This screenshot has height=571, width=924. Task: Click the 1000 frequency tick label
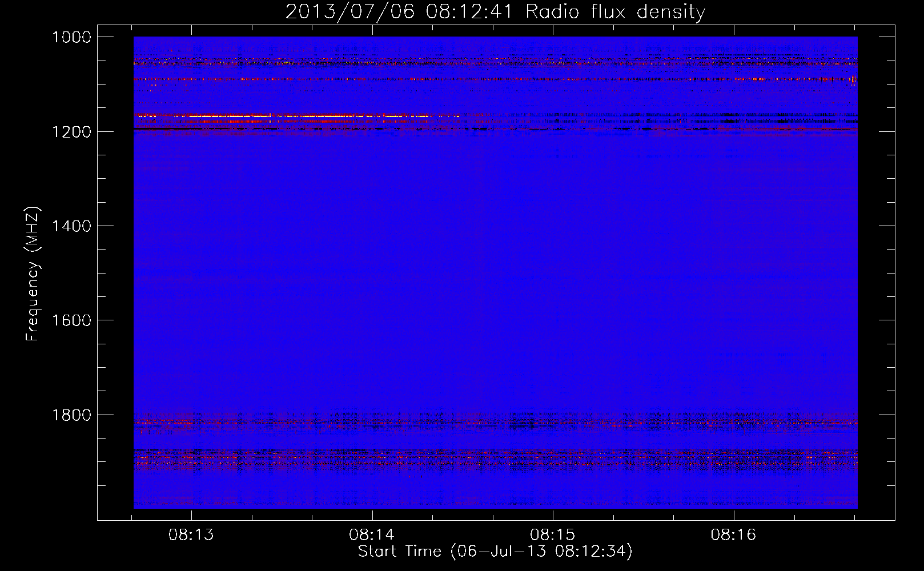(71, 37)
